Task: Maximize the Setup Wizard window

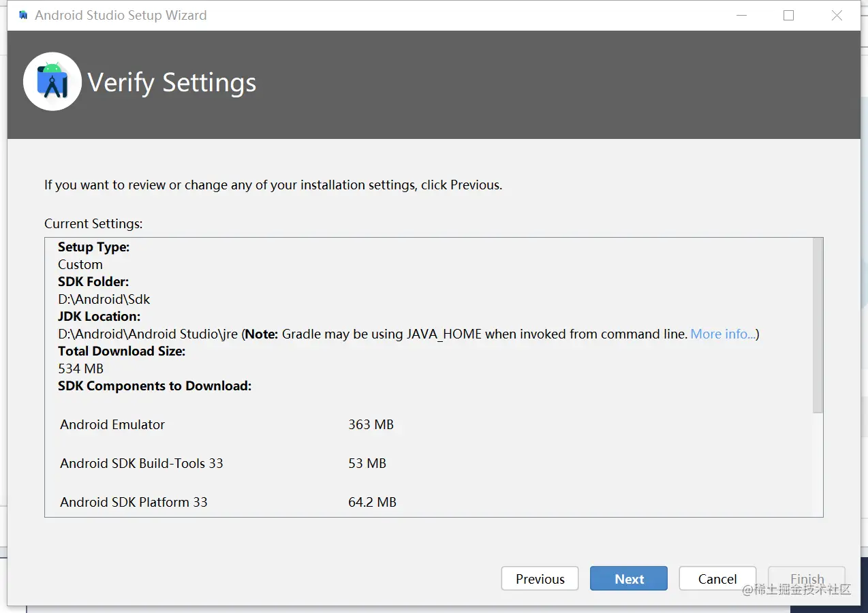Action: [788, 15]
